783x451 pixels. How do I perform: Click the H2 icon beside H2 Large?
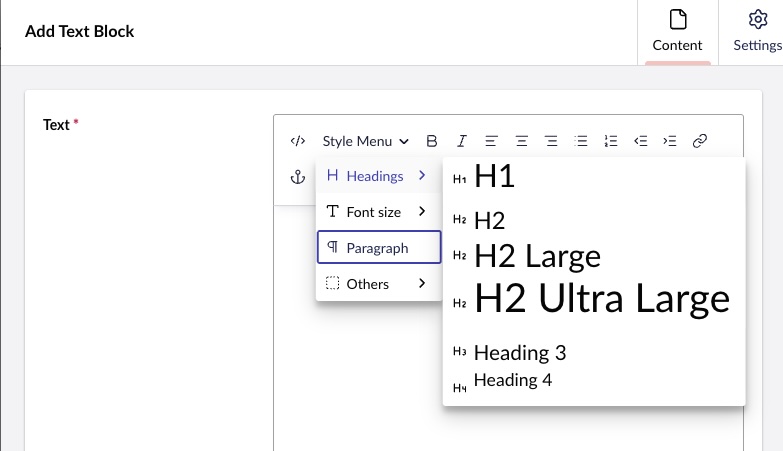(459, 256)
